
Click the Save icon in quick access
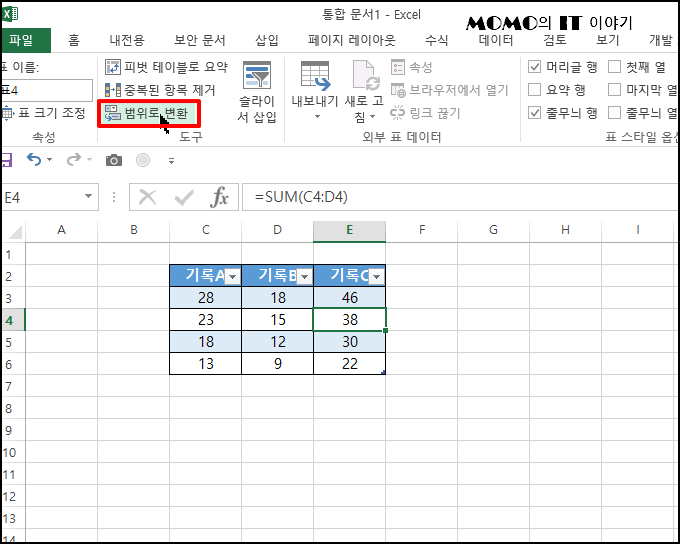(x=7, y=160)
